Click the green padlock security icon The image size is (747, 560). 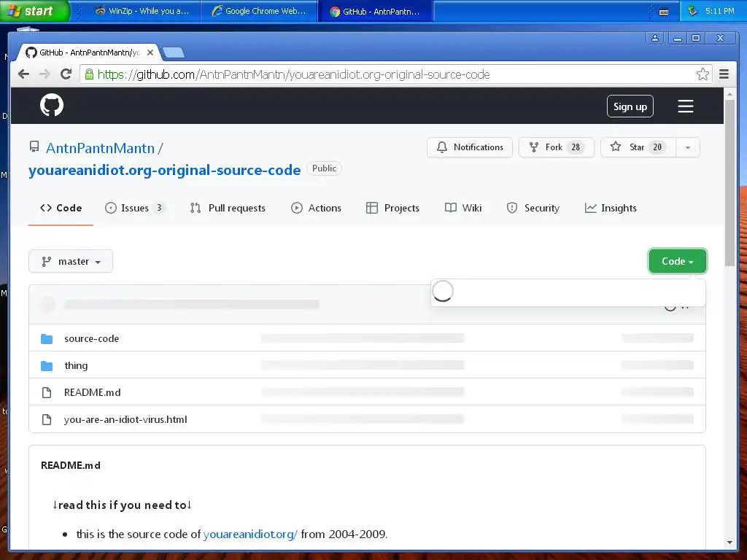coord(89,74)
